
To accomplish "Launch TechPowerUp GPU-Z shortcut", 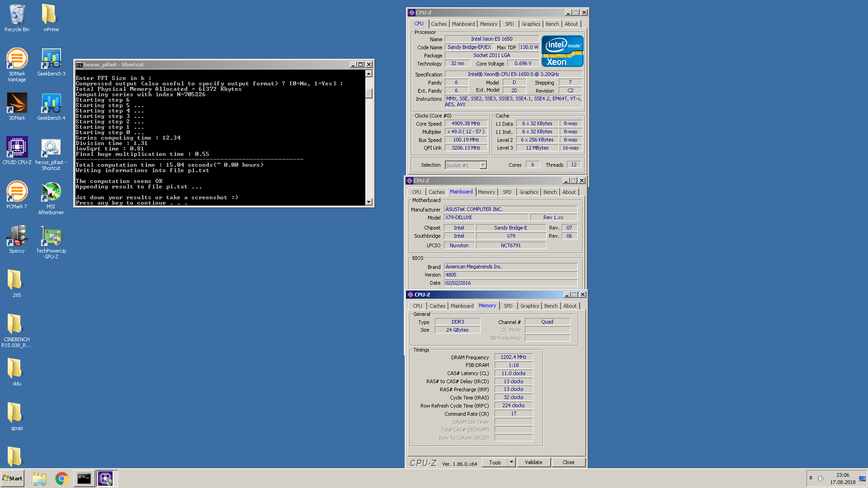I will (51, 242).
